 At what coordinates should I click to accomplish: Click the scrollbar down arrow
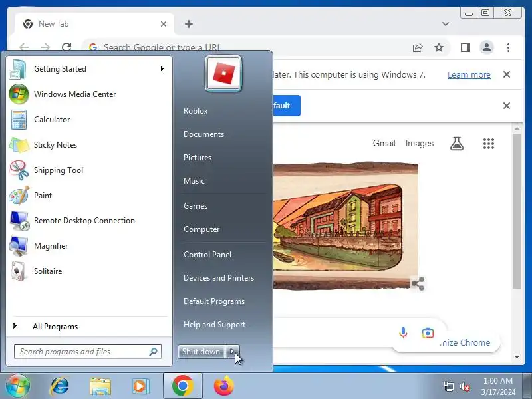(x=517, y=357)
